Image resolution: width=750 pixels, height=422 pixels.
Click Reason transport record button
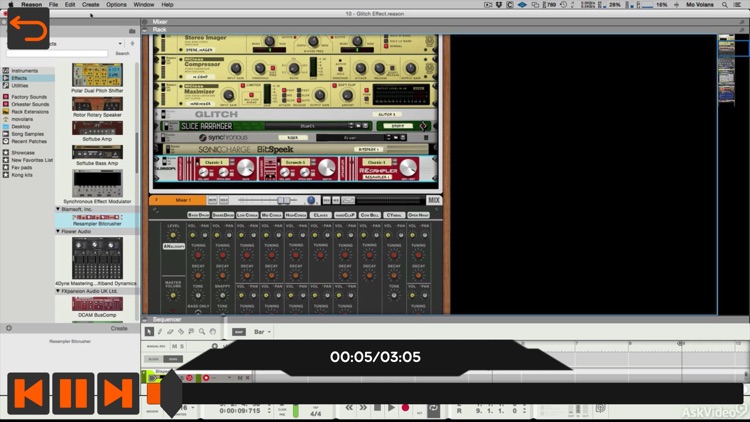click(406, 408)
